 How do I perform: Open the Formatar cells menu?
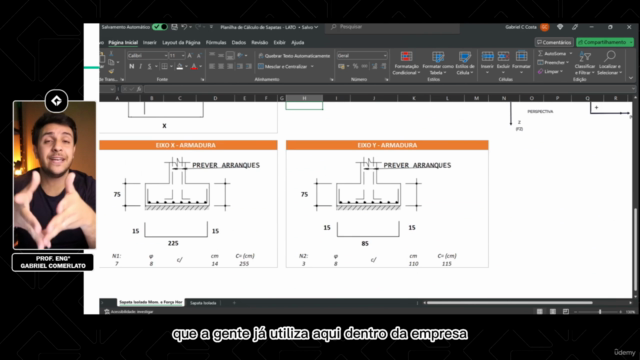(x=521, y=63)
